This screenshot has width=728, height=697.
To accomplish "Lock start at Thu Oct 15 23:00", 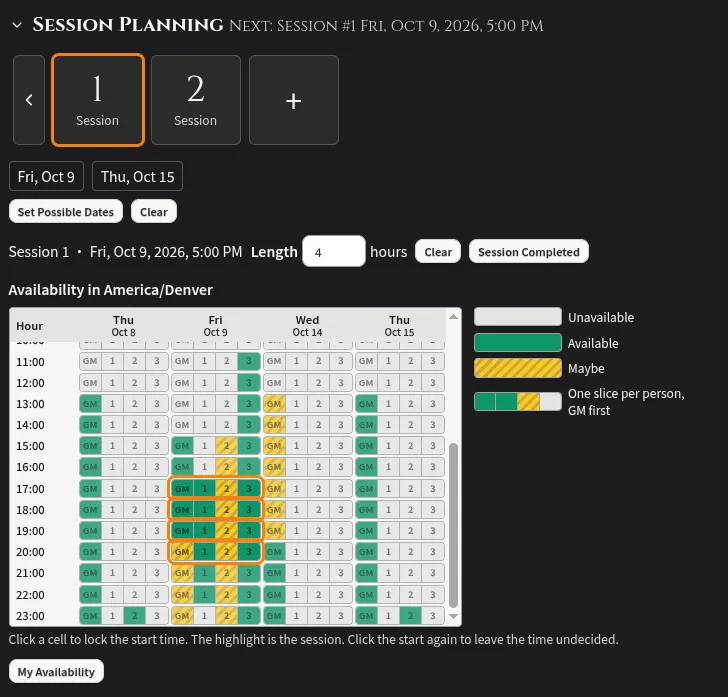I will tap(399, 616).
